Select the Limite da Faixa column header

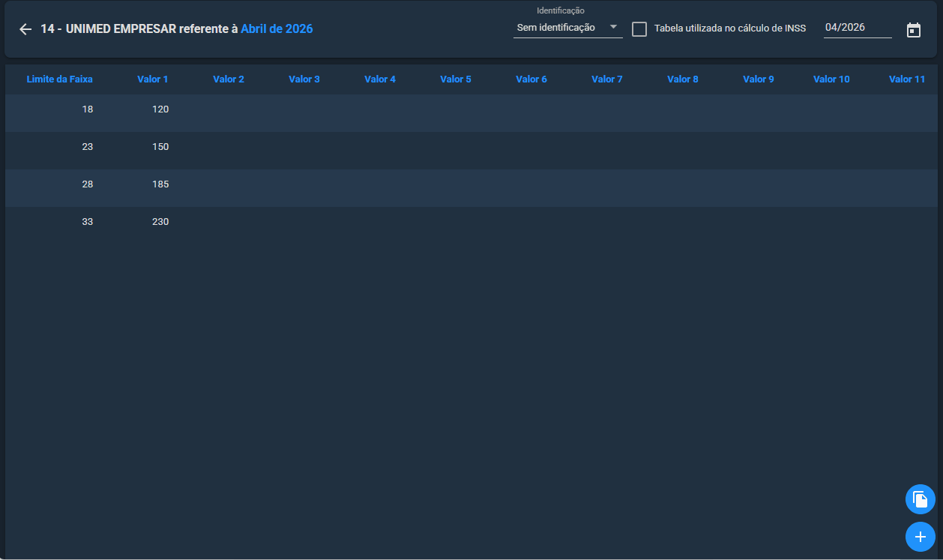(x=60, y=79)
